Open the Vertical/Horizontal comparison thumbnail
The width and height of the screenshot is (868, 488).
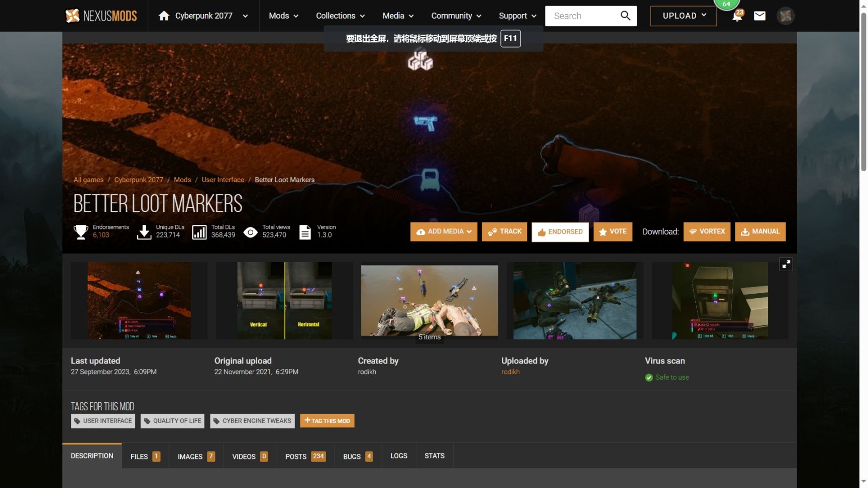point(284,301)
